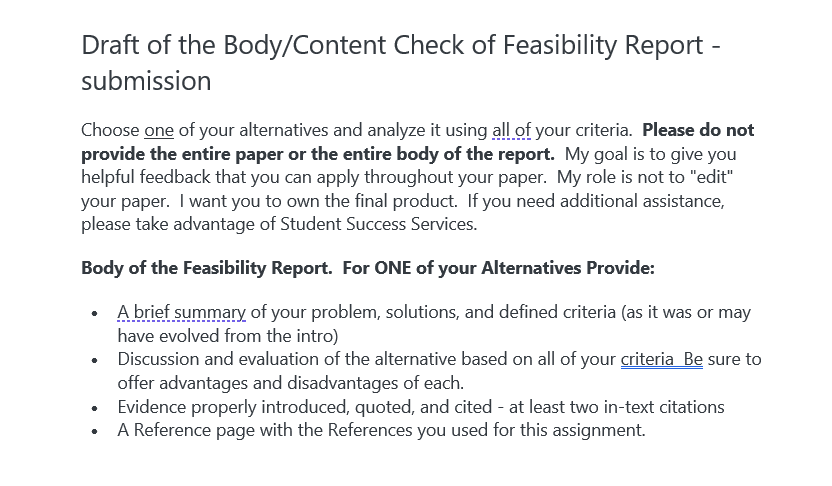This screenshot has height=486, width=832.
Task: Click the underlined "A brief summary" phrase
Action: tap(181, 313)
